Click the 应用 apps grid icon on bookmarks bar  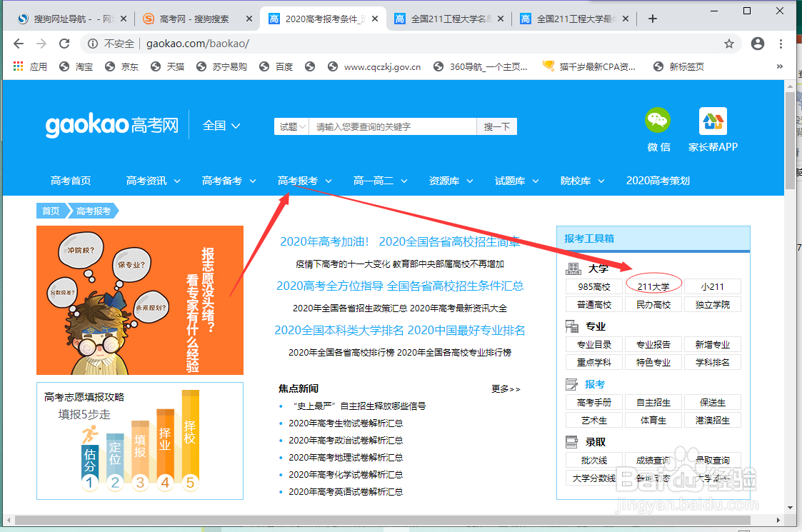pos(18,66)
